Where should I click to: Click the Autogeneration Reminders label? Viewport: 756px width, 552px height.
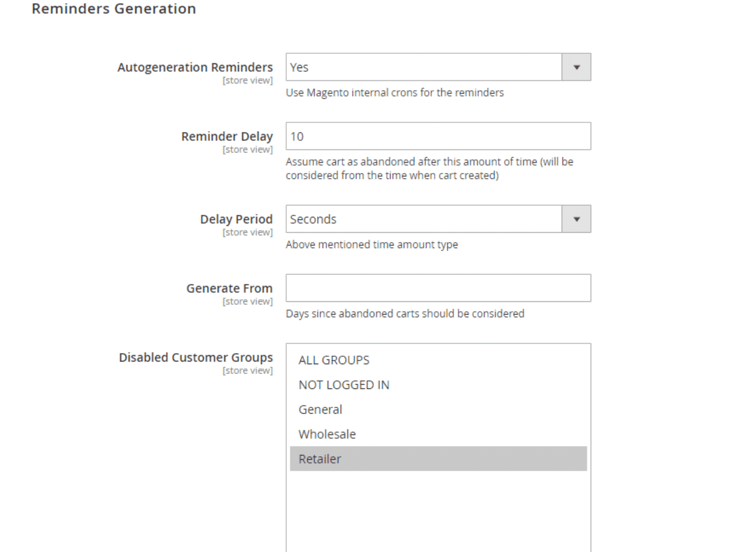(195, 68)
